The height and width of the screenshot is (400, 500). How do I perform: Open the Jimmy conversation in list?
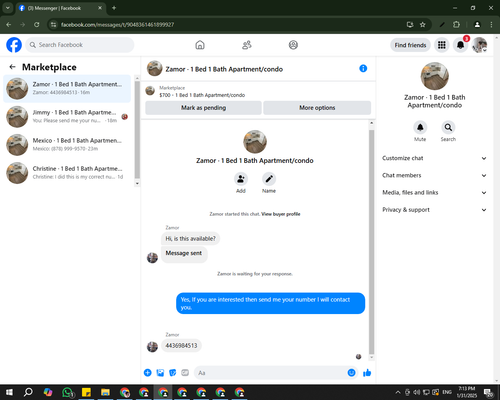tap(67, 117)
